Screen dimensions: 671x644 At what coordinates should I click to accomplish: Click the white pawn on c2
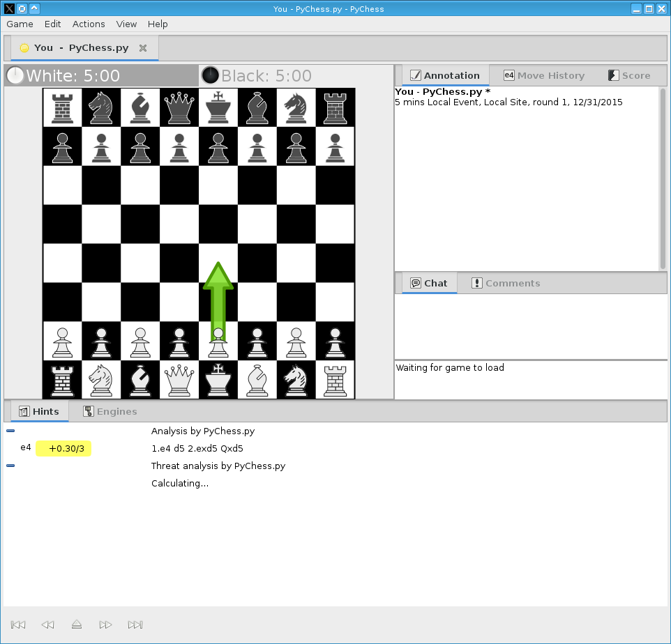click(140, 342)
